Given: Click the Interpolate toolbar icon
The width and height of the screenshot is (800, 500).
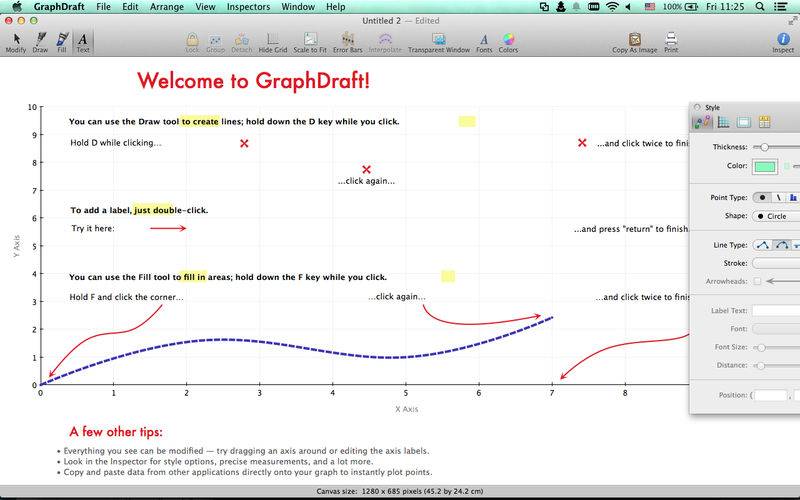Looking at the screenshot, I should click(x=385, y=43).
